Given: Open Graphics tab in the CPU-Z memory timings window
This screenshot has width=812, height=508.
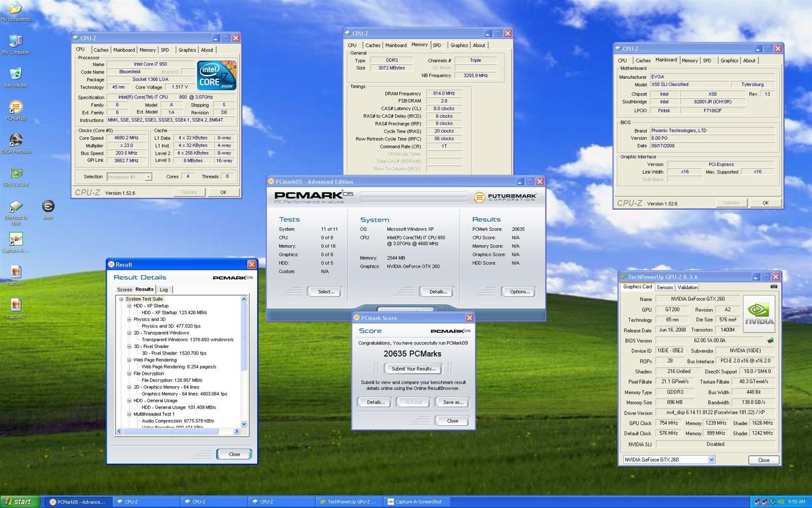Looking at the screenshot, I should (x=459, y=45).
